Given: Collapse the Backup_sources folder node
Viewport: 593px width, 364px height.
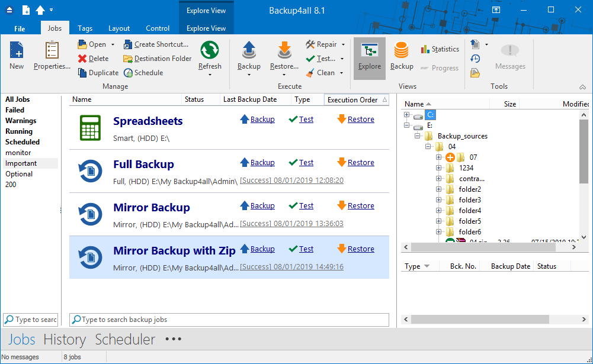Looking at the screenshot, I should point(418,136).
